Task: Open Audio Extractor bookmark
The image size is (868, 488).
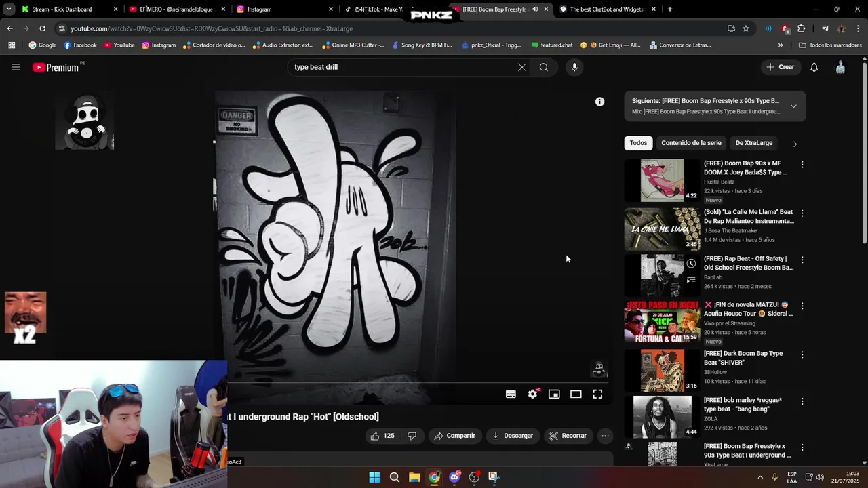Action: click(283, 45)
